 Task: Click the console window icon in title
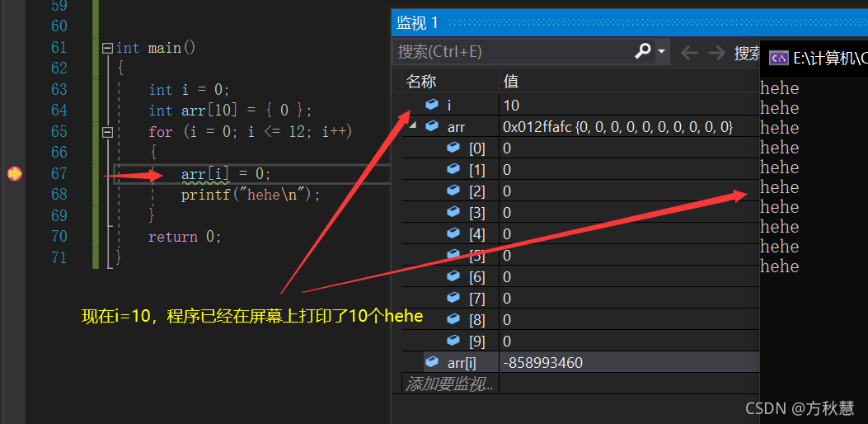pyautogui.click(x=779, y=58)
